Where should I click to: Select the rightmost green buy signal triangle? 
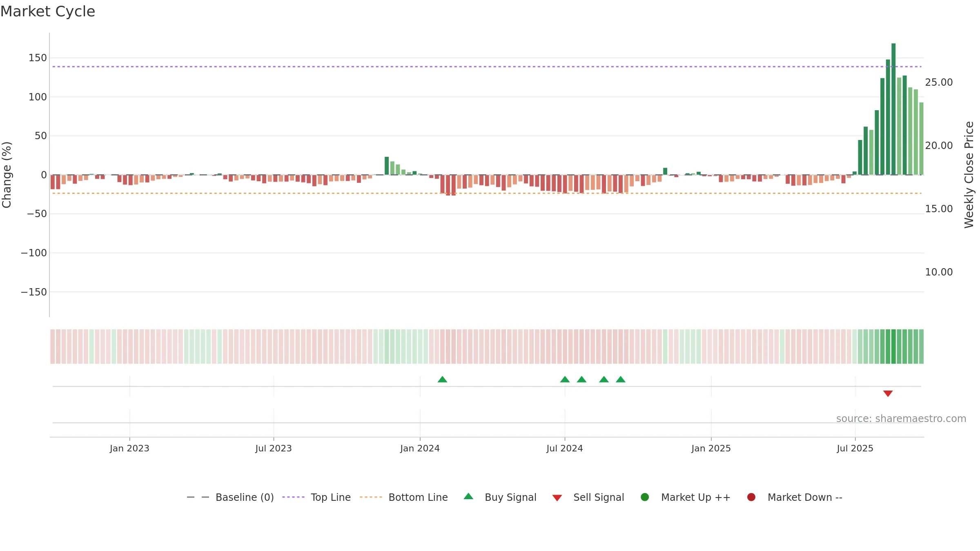pyautogui.click(x=621, y=380)
